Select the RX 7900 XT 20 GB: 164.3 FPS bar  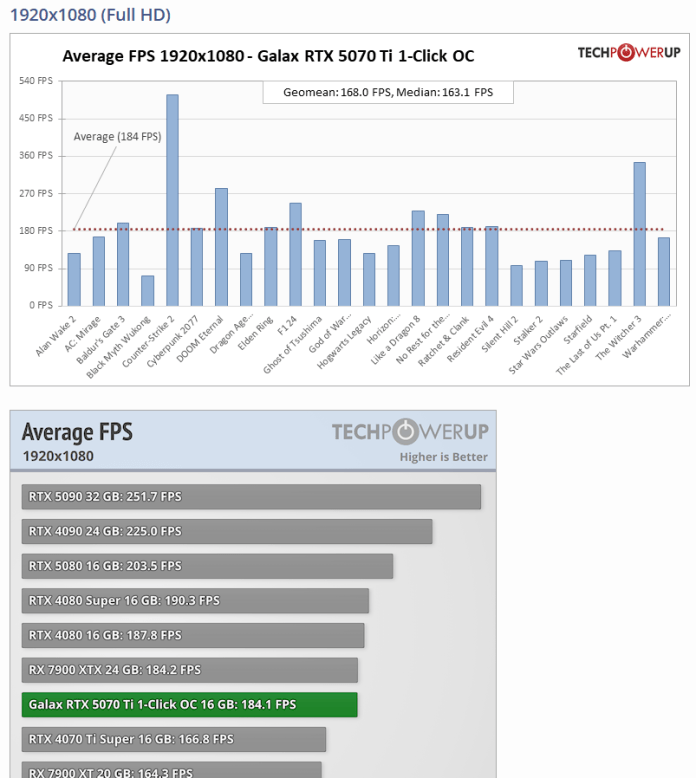172,770
